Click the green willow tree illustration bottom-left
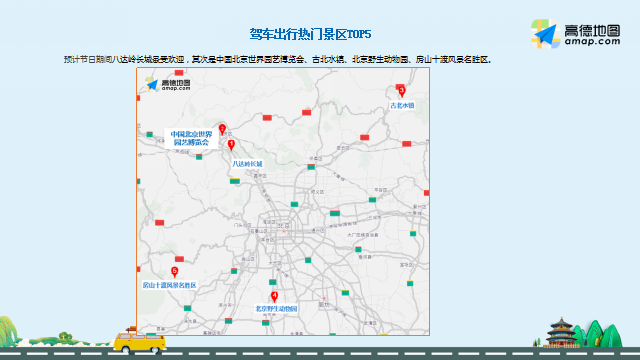The image size is (640, 360). [9, 331]
